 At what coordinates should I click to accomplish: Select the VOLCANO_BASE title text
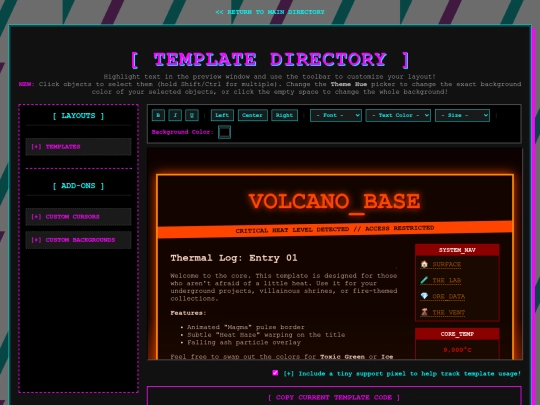pos(334,201)
